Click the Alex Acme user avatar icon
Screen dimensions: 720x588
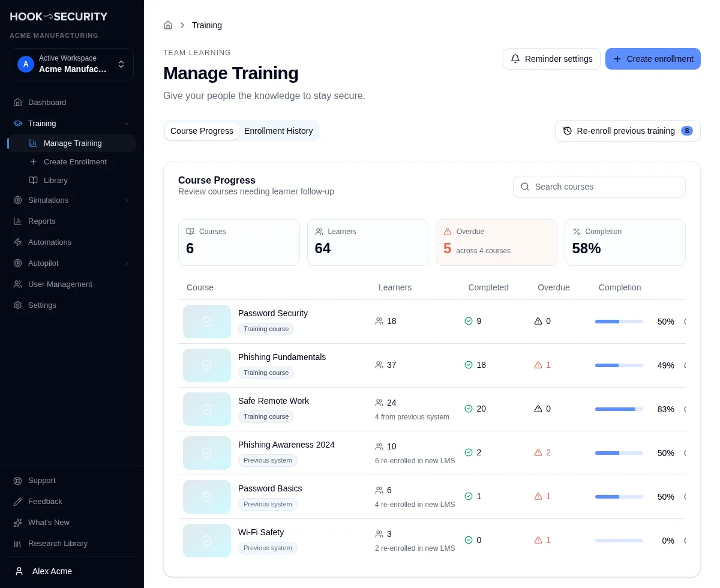coord(19,571)
